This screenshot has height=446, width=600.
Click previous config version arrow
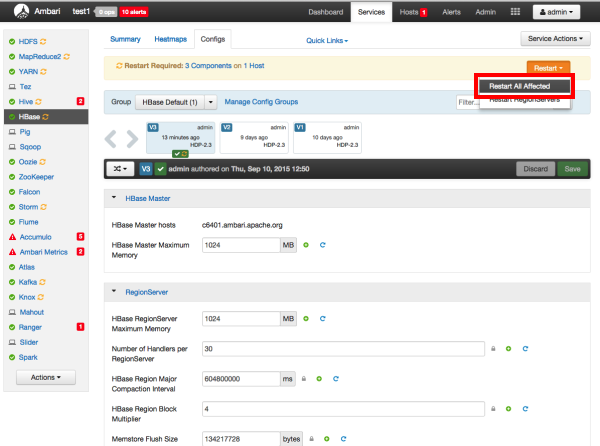tap(113, 139)
